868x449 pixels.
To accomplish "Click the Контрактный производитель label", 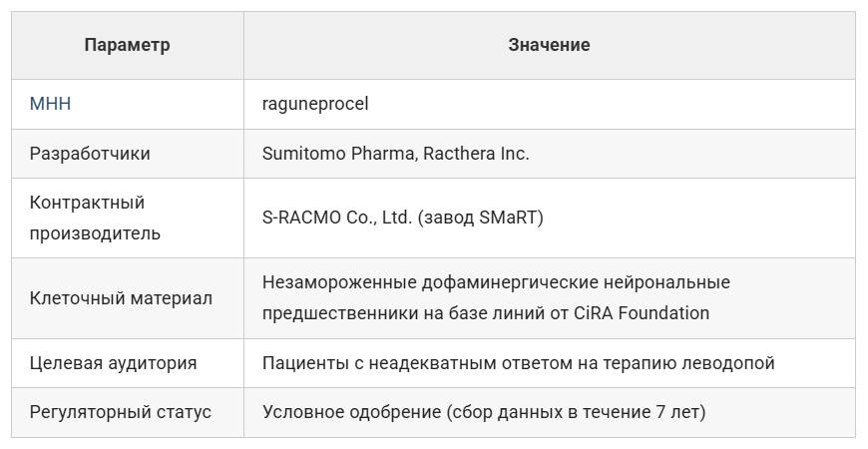I will click(95, 218).
